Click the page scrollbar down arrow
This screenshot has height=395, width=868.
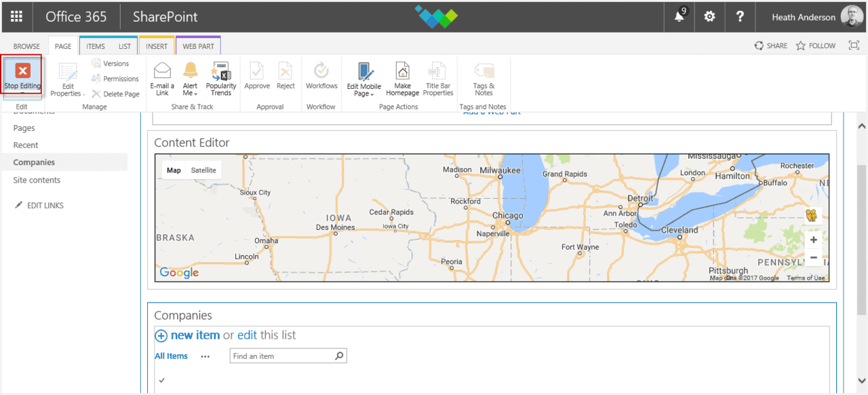(861, 380)
